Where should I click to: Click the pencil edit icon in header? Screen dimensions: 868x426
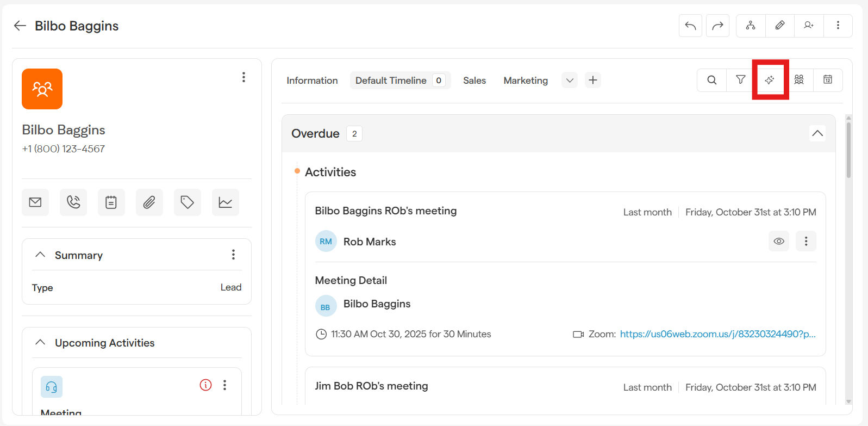coord(779,26)
